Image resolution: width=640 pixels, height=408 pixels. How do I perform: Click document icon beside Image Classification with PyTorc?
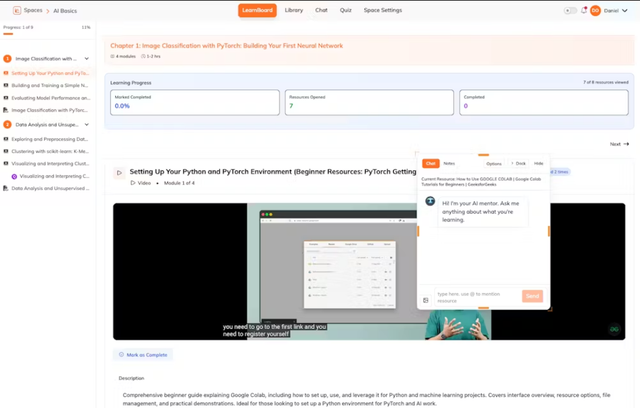click(6, 110)
